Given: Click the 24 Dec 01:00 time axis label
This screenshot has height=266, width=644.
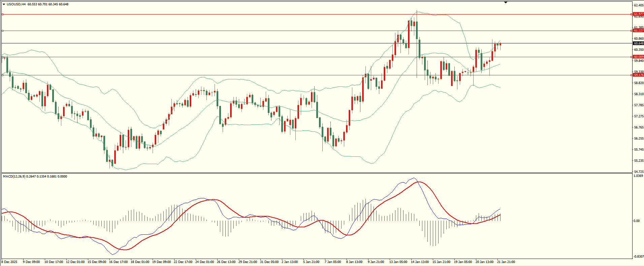Looking at the screenshot, I should click(204, 262).
